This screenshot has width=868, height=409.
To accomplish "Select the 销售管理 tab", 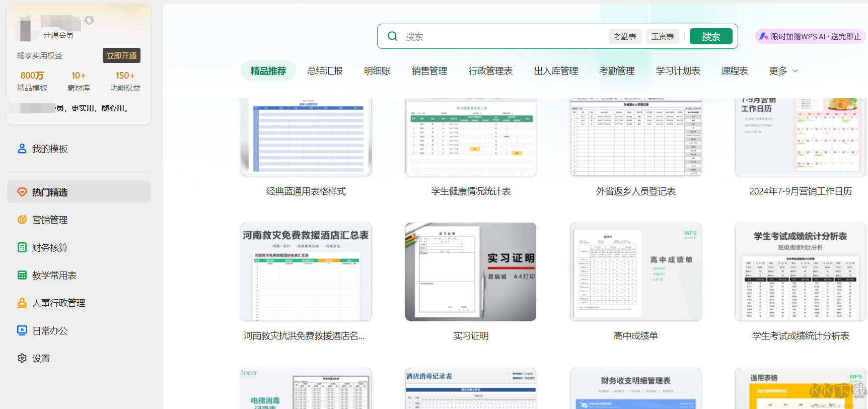I will point(429,71).
